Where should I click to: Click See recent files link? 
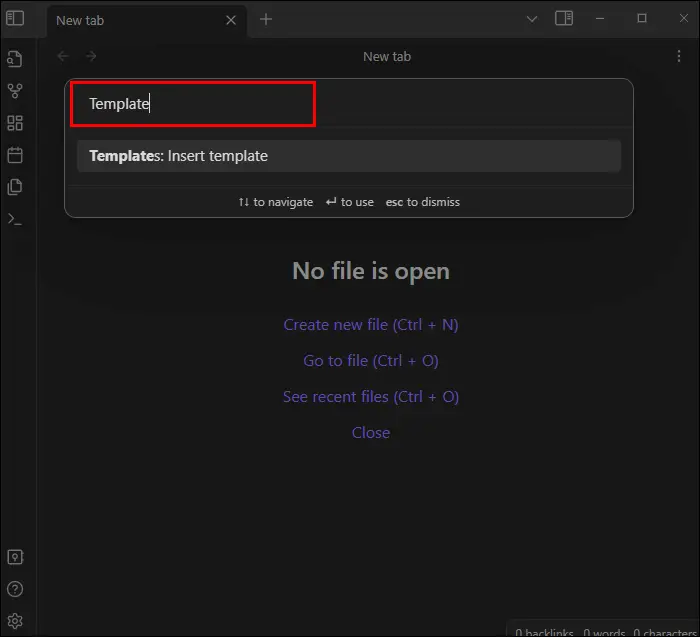[371, 396]
